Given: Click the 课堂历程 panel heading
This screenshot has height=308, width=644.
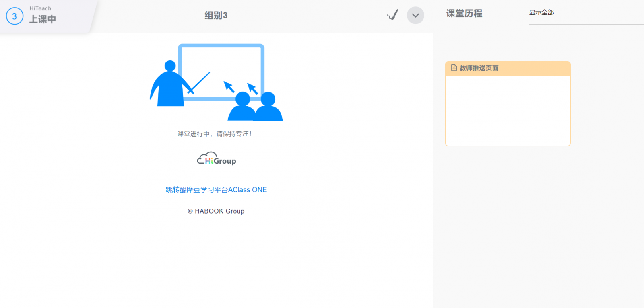Looking at the screenshot, I should tap(464, 14).
